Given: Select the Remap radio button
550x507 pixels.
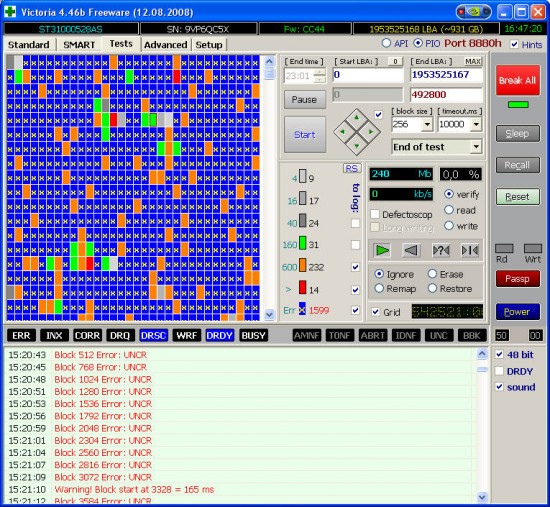Looking at the screenshot, I should coord(379,288).
